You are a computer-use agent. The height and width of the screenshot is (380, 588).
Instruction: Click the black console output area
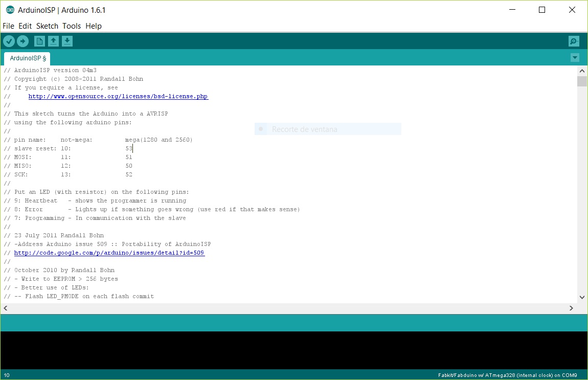point(294,350)
